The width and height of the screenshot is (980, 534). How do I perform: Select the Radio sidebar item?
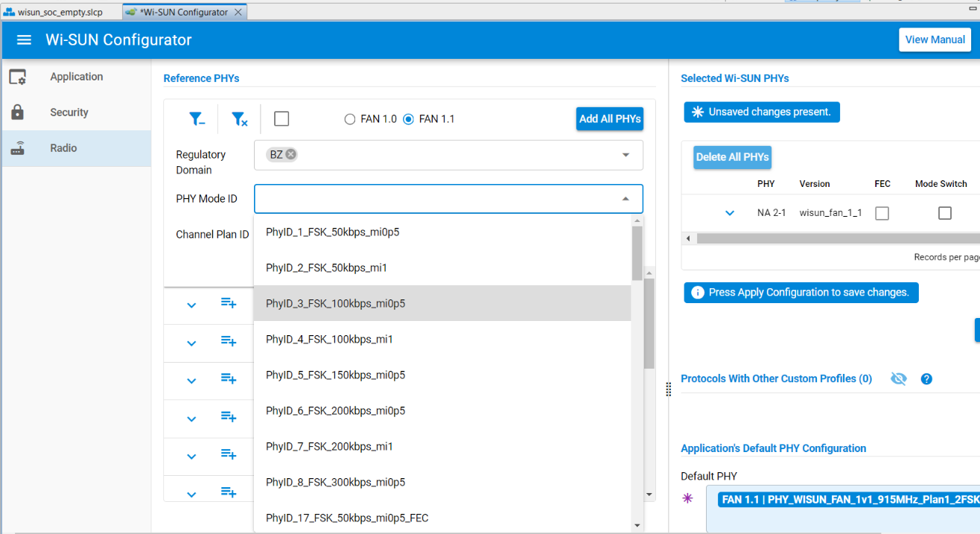click(63, 148)
